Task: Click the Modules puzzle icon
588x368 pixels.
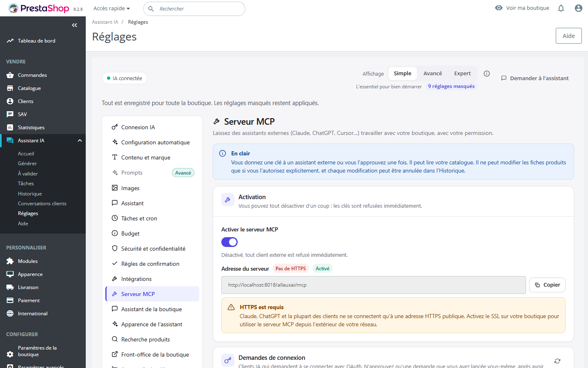Action: pos(10,261)
